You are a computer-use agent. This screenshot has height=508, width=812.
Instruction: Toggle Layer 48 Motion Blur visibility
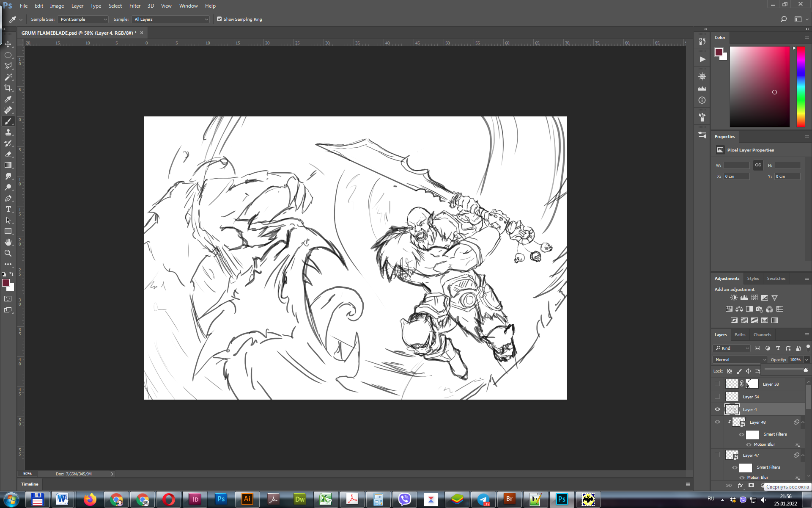749,444
